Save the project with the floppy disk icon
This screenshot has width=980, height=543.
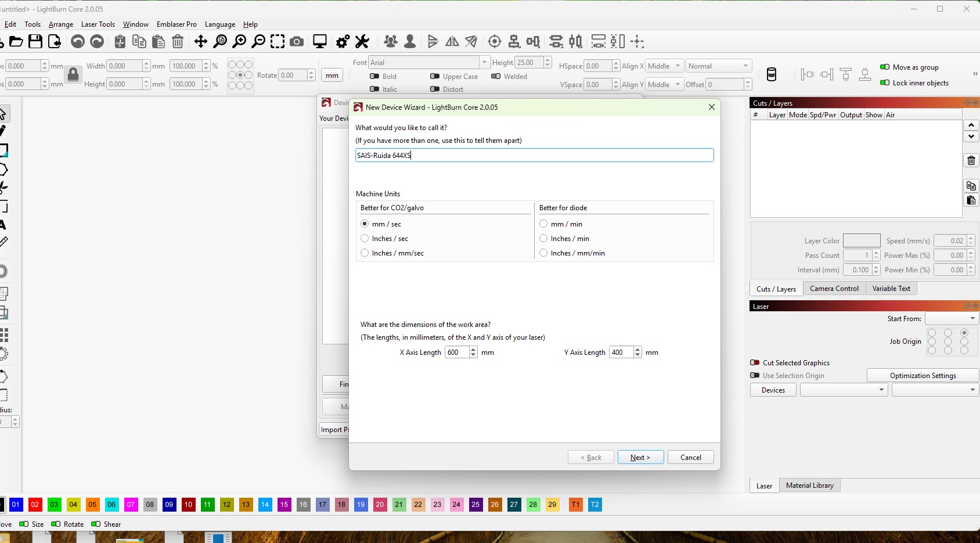click(x=35, y=41)
